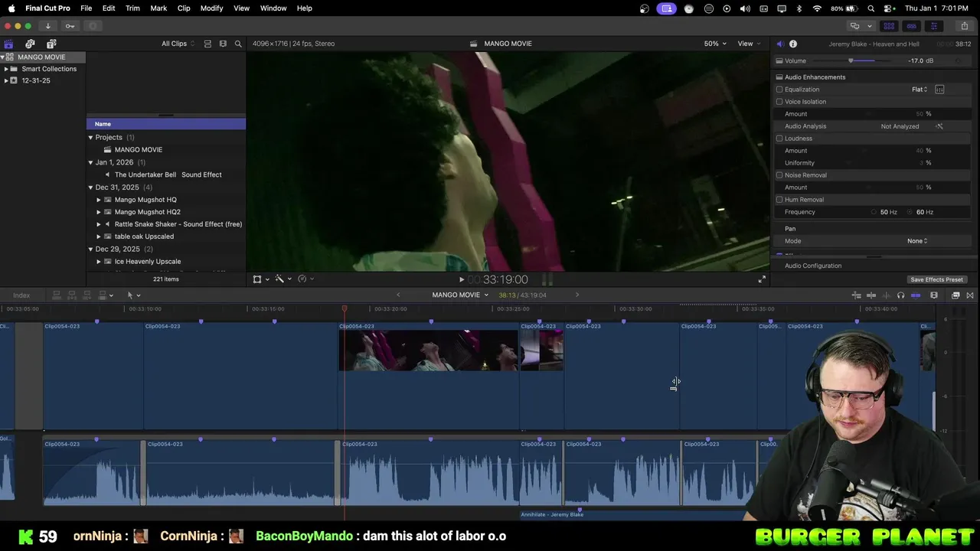Image resolution: width=980 pixels, height=551 pixels.
Task: Select the Info inspector icon
Action: (x=793, y=44)
